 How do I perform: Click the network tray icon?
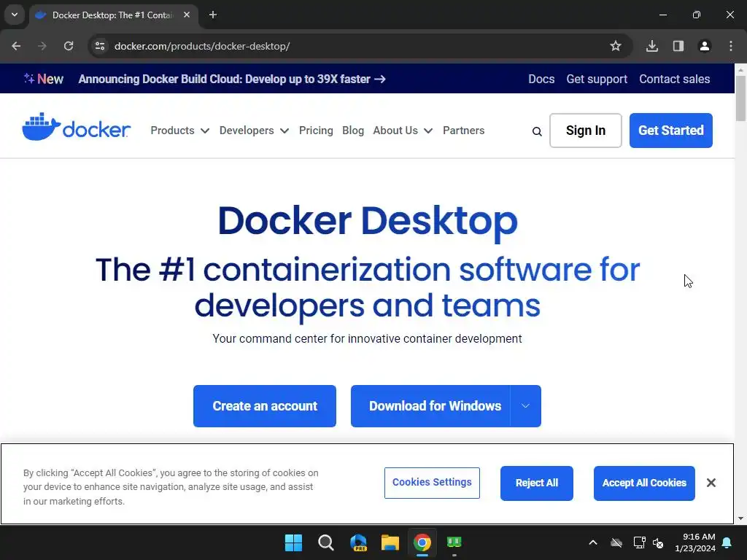point(639,542)
